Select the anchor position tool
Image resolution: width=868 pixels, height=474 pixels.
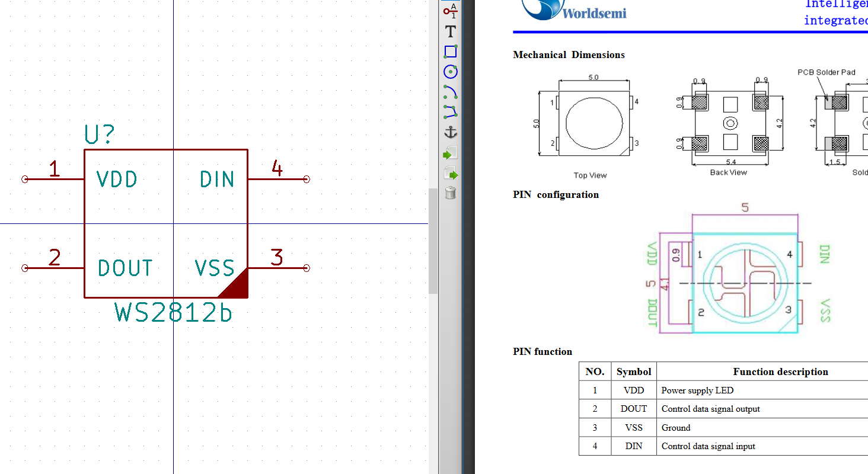[451, 132]
